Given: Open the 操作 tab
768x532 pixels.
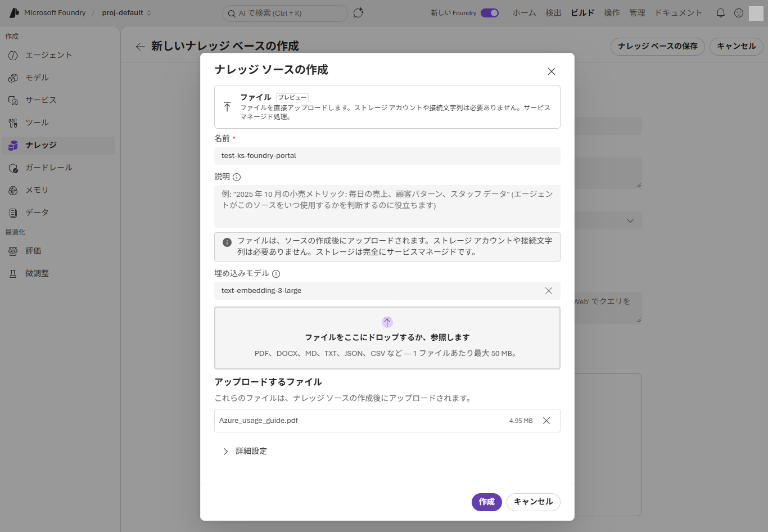Looking at the screenshot, I should click(x=612, y=13).
